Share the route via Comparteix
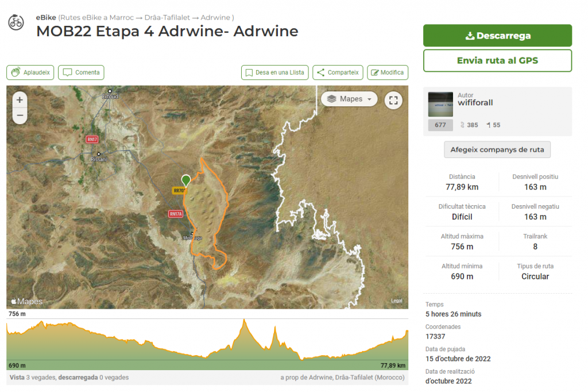Image resolution: width=588 pixels, height=392 pixels. point(338,72)
